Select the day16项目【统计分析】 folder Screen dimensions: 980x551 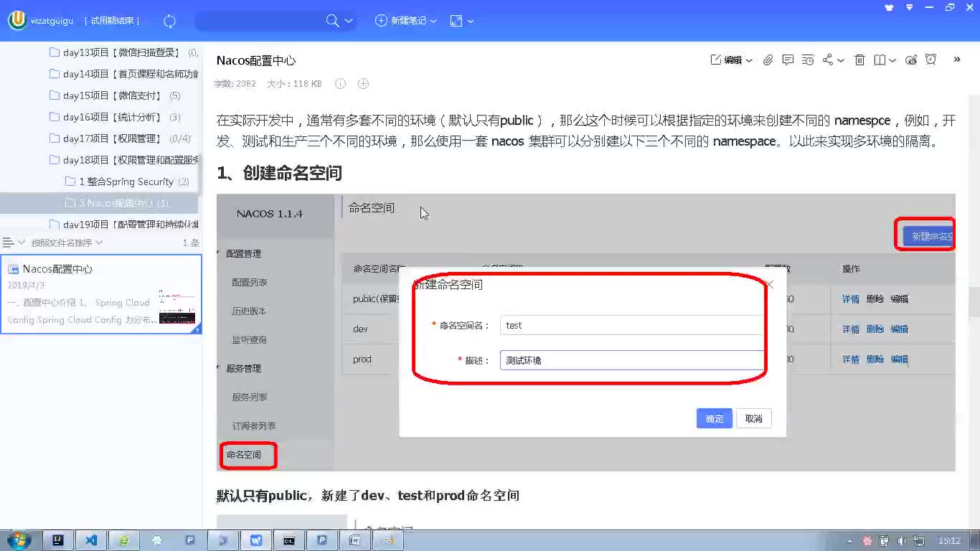(x=115, y=117)
